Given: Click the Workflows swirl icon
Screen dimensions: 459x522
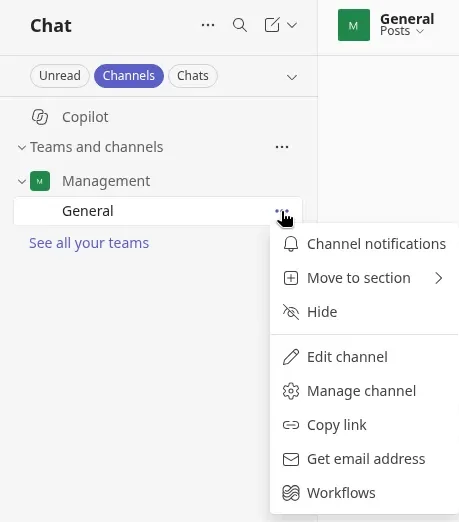Looking at the screenshot, I should click(x=291, y=493).
